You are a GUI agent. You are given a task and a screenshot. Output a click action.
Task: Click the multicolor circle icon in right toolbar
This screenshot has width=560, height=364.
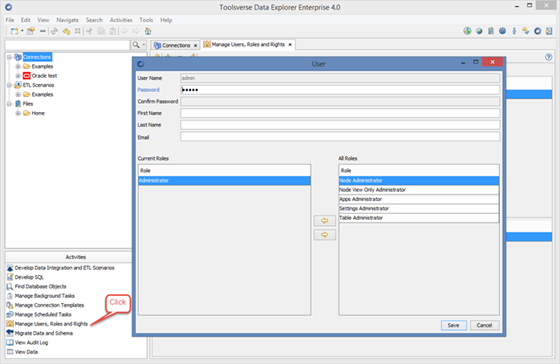(467, 31)
